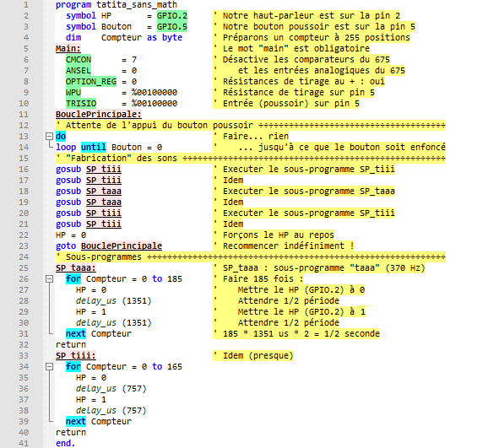Click SP_taaa on line 19
Image resolution: width=488 pixels, height=448 pixels.
point(104,202)
